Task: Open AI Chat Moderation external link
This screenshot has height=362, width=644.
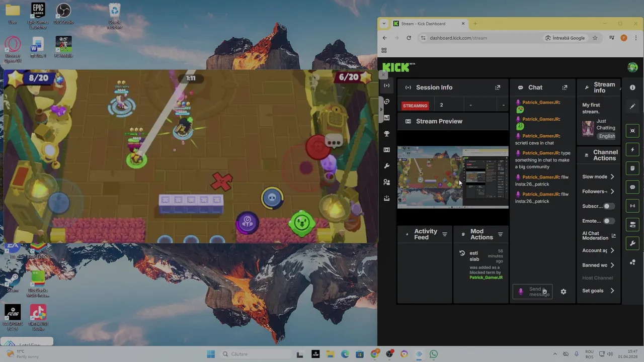Action: 613,236
